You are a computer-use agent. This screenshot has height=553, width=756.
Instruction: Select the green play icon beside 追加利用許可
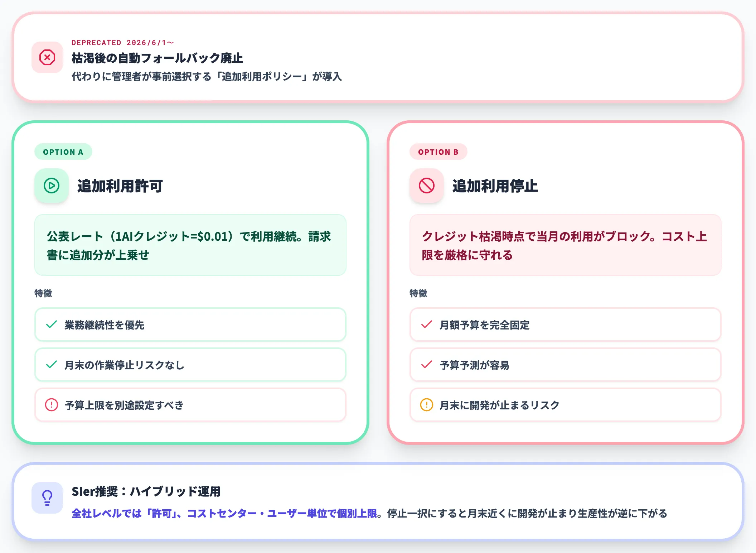(x=51, y=186)
